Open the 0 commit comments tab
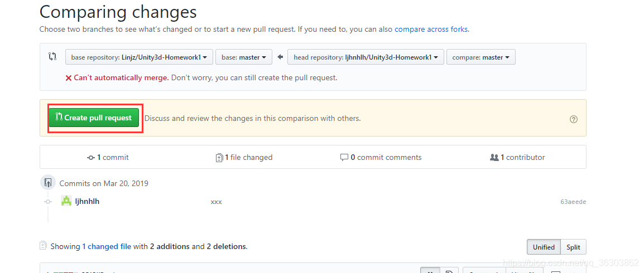The height and width of the screenshot is (273, 644). point(381,158)
